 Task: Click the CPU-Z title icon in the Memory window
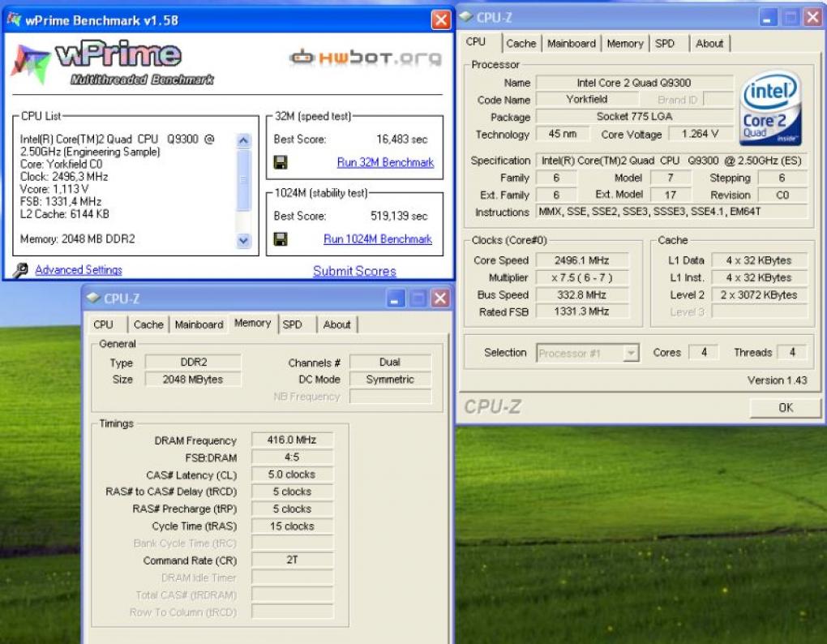coord(93,298)
